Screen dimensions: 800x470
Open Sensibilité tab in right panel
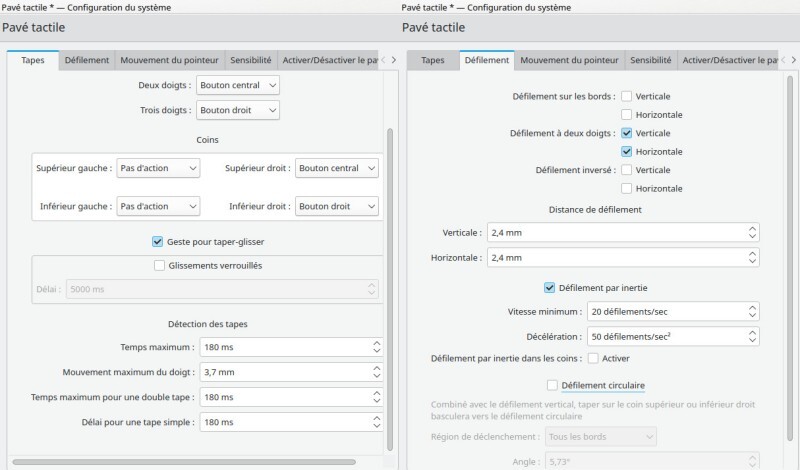pyautogui.click(x=650, y=60)
